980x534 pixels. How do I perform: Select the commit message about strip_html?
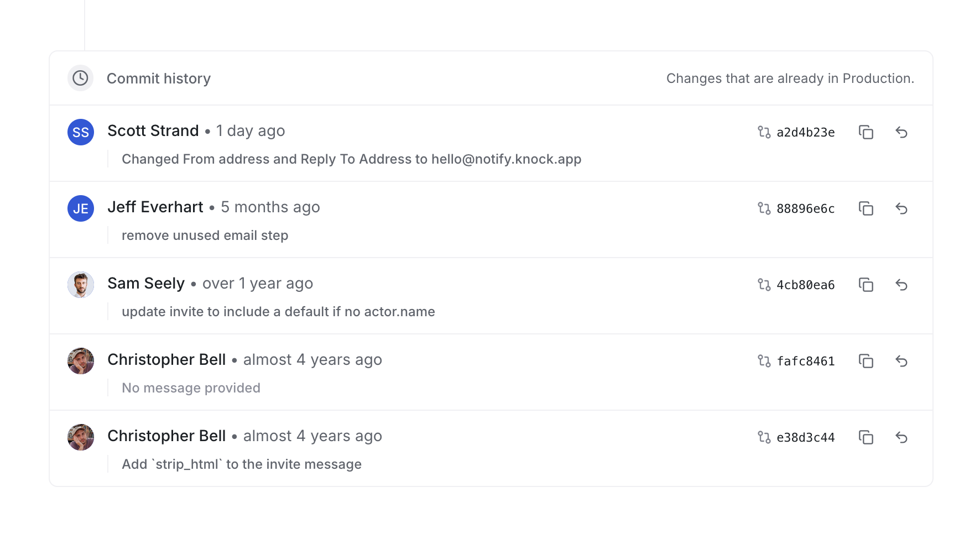click(241, 464)
